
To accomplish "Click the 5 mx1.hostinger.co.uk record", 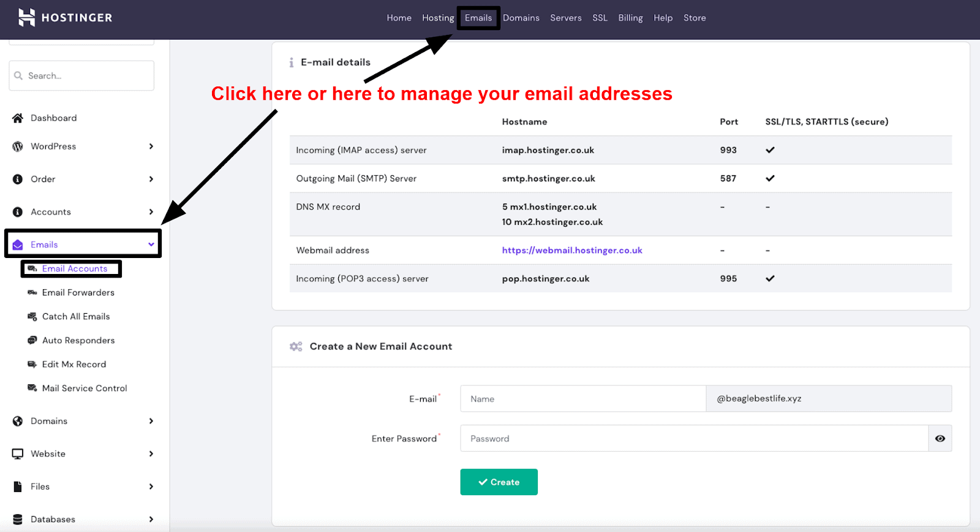I will tap(549, 207).
